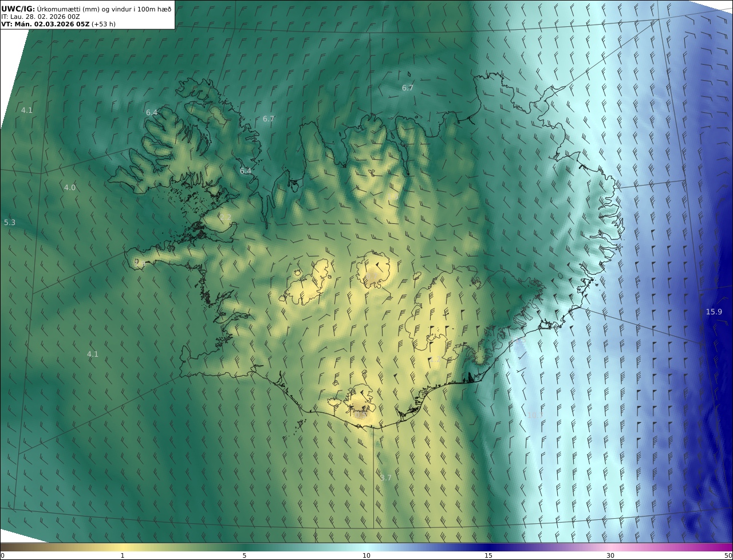
Task: Select the 5.3 value label
Action: click(x=10, y=222)
